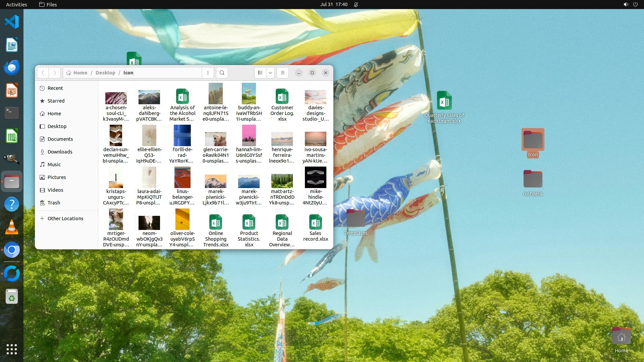Open Visual Studio Code from the dock
The height and width of the screenshot is (362, 644).
(x=12, y=22)
